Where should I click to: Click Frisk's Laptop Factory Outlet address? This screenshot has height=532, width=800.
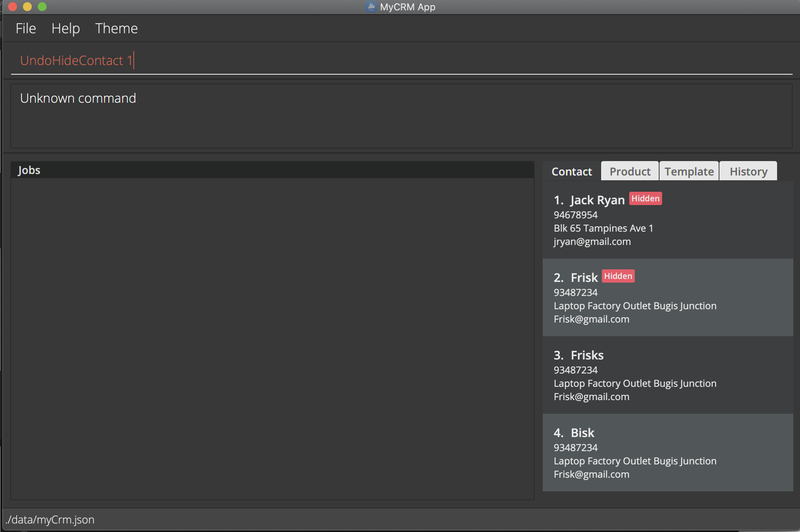635,306
